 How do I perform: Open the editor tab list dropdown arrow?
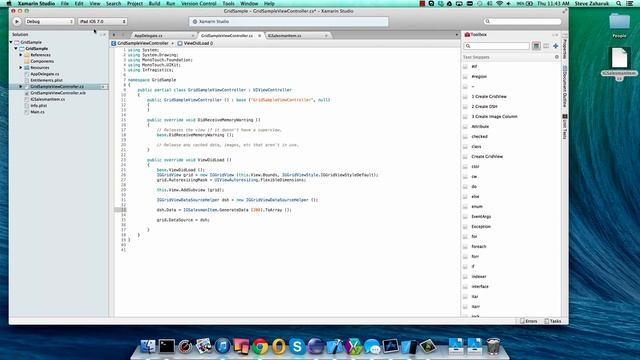click(457, 35)
